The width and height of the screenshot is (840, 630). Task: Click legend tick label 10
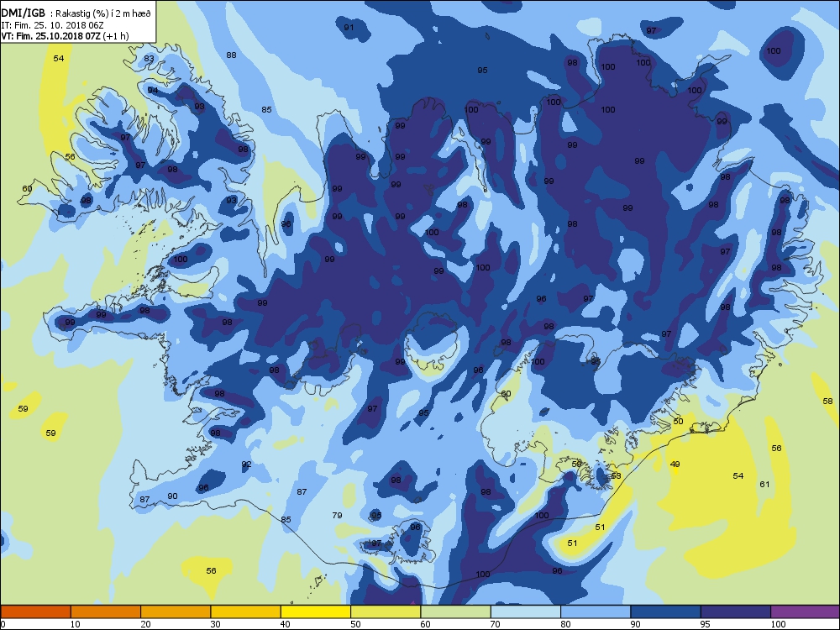click(x=75, y=624)
